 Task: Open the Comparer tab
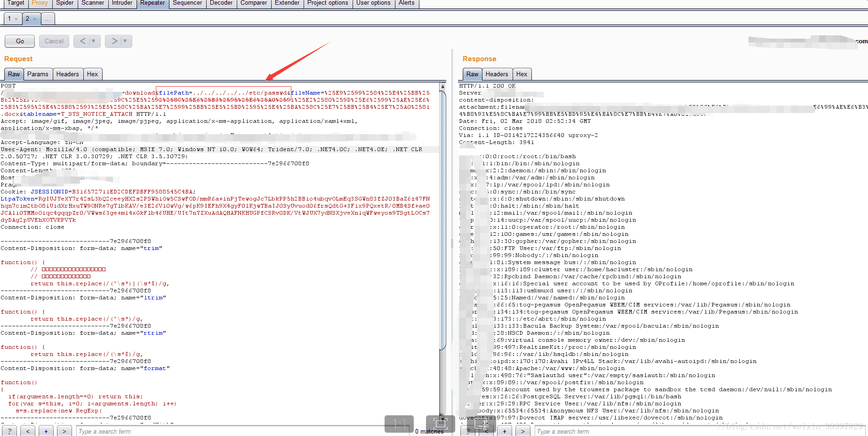(x=254, y=3)
